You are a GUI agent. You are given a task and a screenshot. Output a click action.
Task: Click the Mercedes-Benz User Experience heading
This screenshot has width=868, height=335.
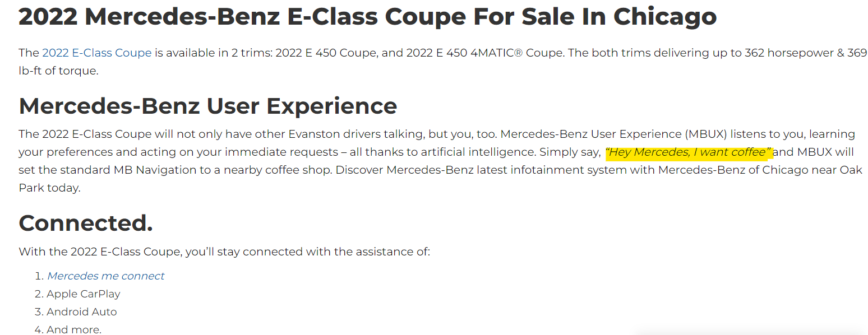tap(207, 105)
